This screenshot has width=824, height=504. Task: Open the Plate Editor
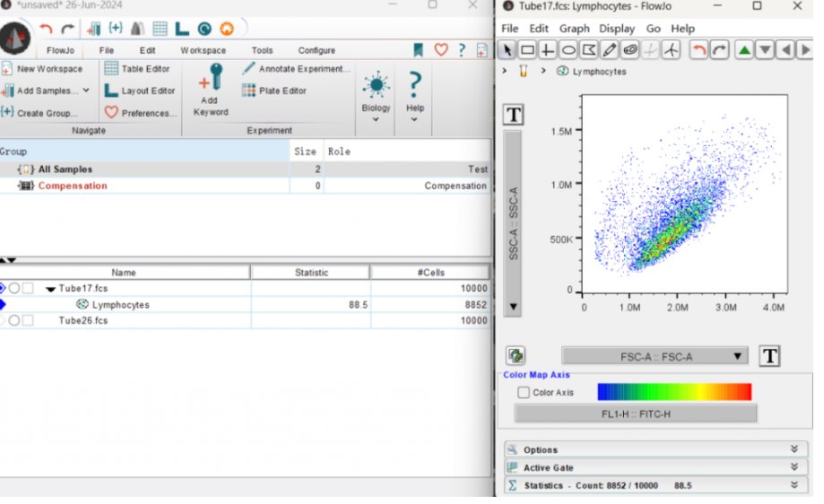273,91
